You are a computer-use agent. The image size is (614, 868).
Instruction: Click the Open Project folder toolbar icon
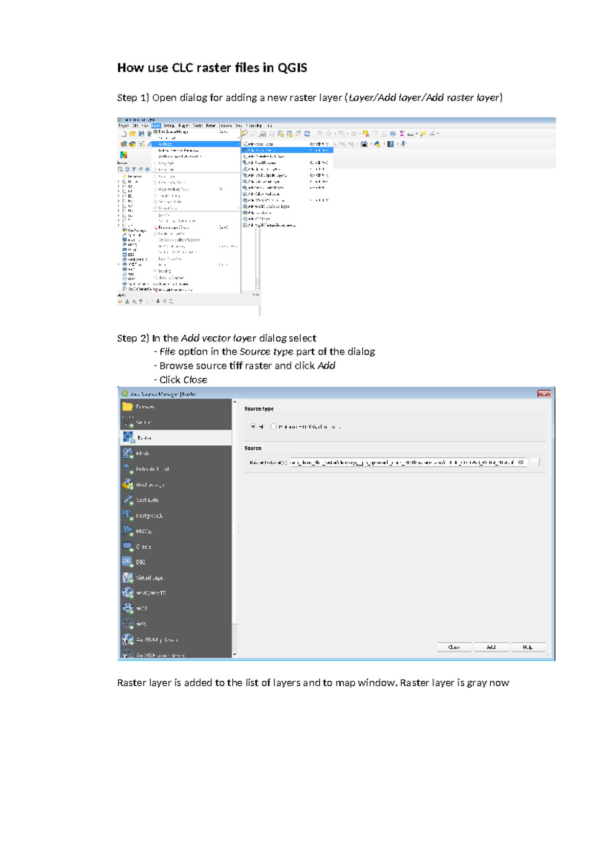point(133,134)
